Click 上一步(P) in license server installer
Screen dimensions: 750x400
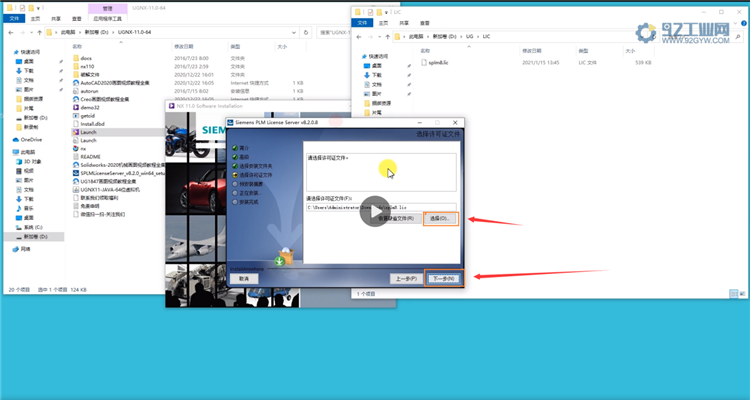click(406, 278)
